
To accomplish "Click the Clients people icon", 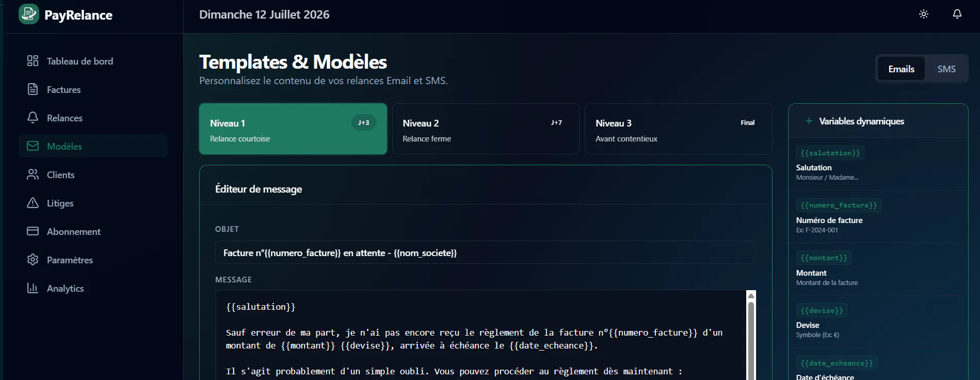I will [33, 175].
